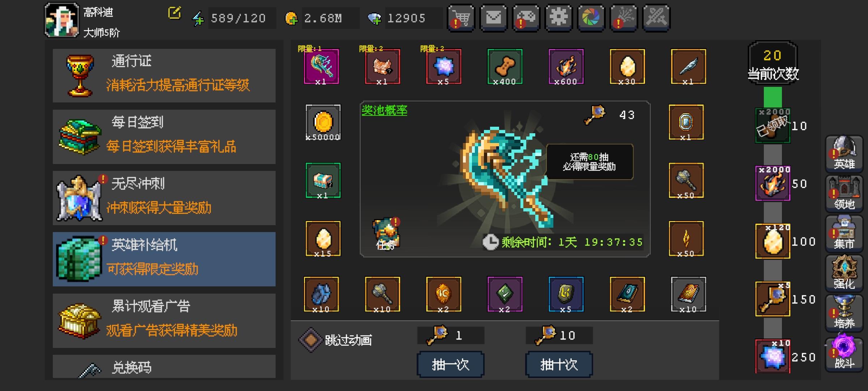Screen dimensions: 868x391
Task: Open the mail envelope icon
Action: coord(493,18)
